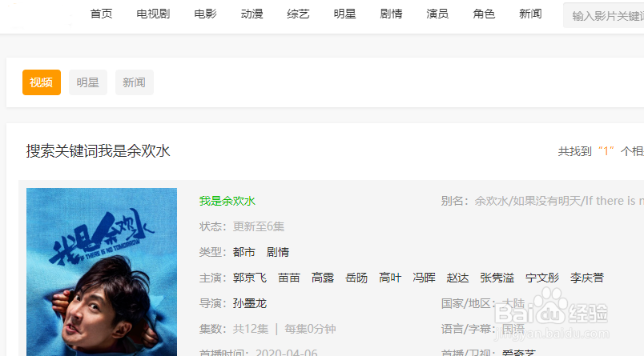
Task: Select 动漫 in the top navigation
Action: [252, 14]
